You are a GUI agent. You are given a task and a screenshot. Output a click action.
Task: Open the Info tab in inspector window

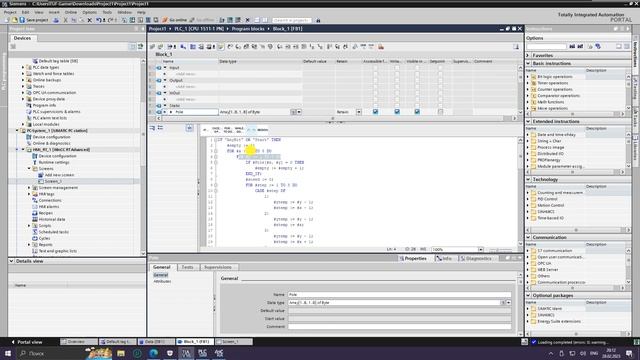click(444, 258)
